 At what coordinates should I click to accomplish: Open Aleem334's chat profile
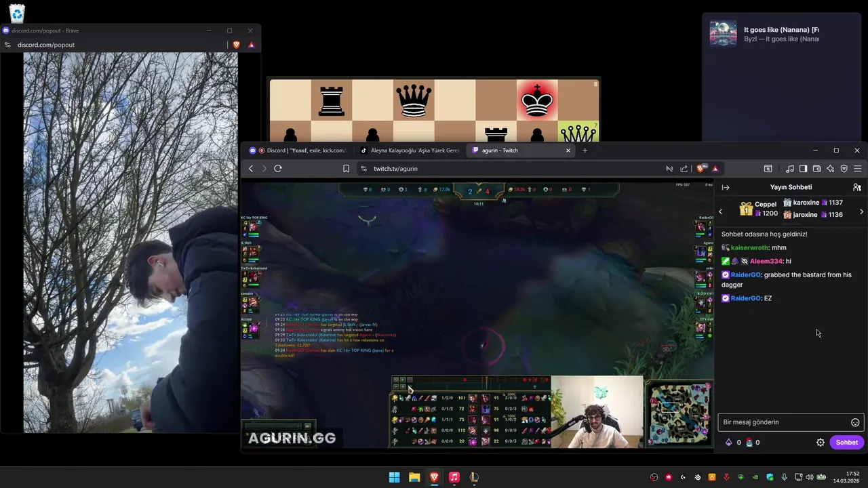(766, 262)
